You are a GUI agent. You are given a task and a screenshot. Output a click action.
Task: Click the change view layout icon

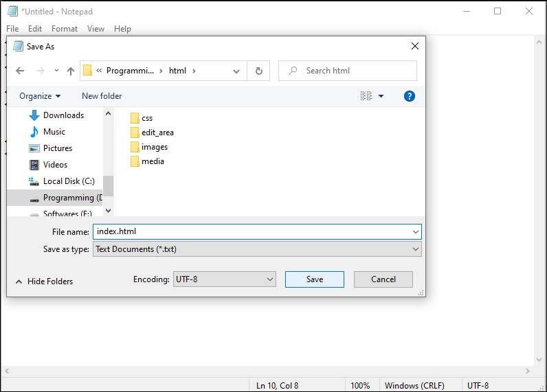click(366, 96)
